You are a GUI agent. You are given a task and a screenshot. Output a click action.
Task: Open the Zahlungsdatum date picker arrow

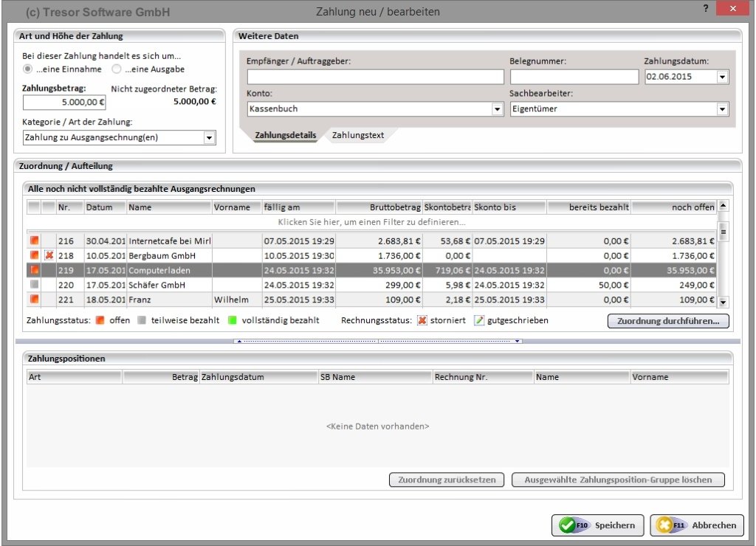pyautogui.click(x=722, y=77)
